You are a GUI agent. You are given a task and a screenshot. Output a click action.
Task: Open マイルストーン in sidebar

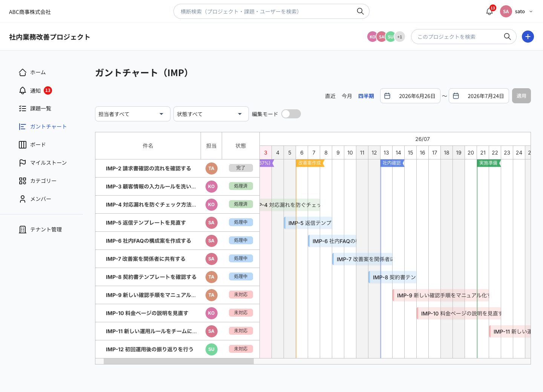pos(49,163)
